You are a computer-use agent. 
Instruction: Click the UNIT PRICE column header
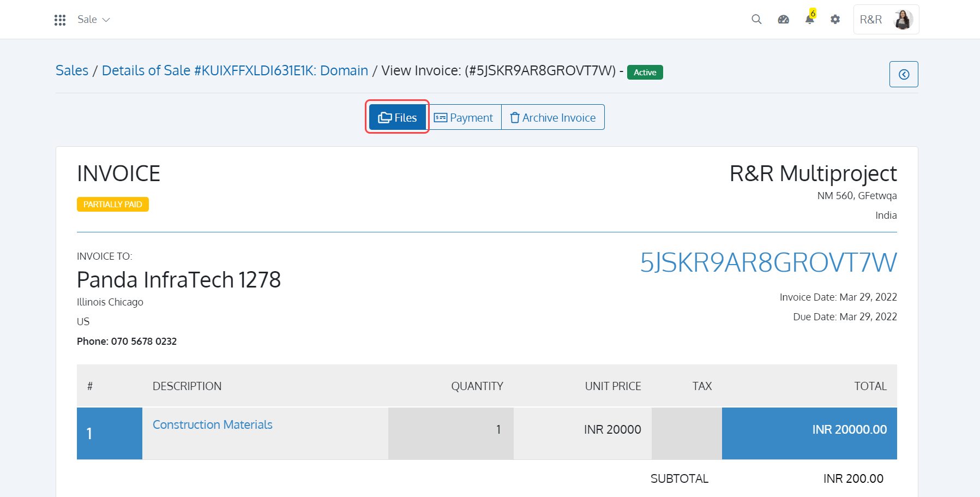(x=613, y=386)
